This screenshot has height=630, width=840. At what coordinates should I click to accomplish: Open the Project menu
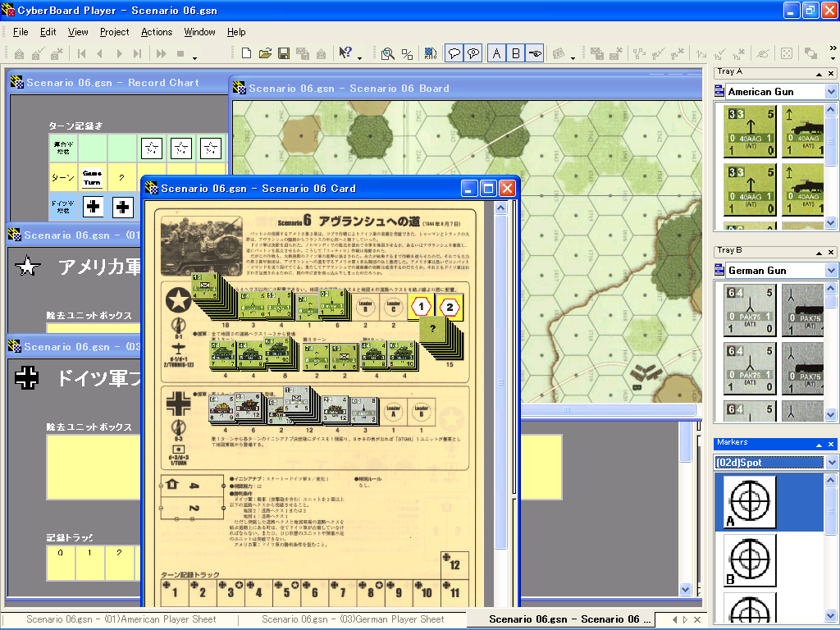(x=115, y=32)
